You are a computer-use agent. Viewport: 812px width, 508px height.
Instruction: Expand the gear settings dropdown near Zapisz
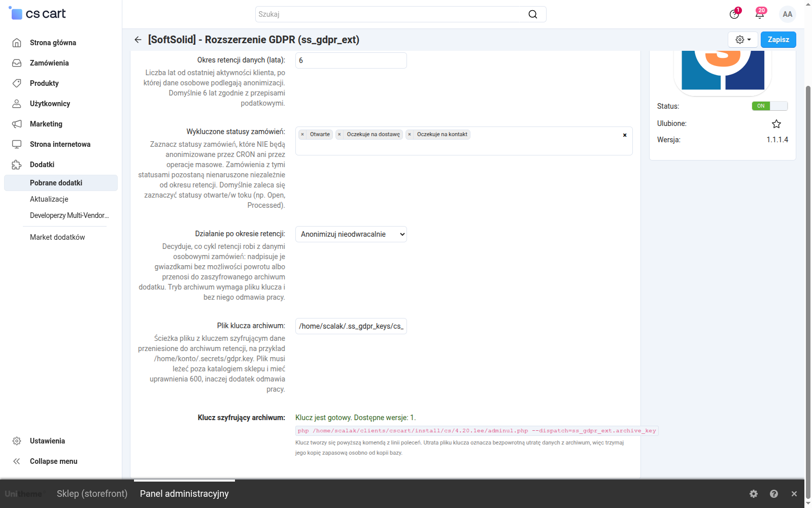743,40
